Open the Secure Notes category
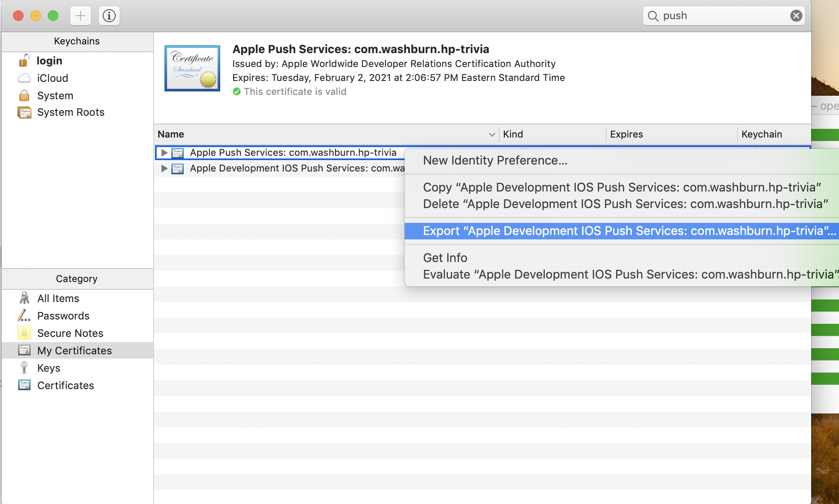This screenshot has height=504, width=839. click(70, 333)
